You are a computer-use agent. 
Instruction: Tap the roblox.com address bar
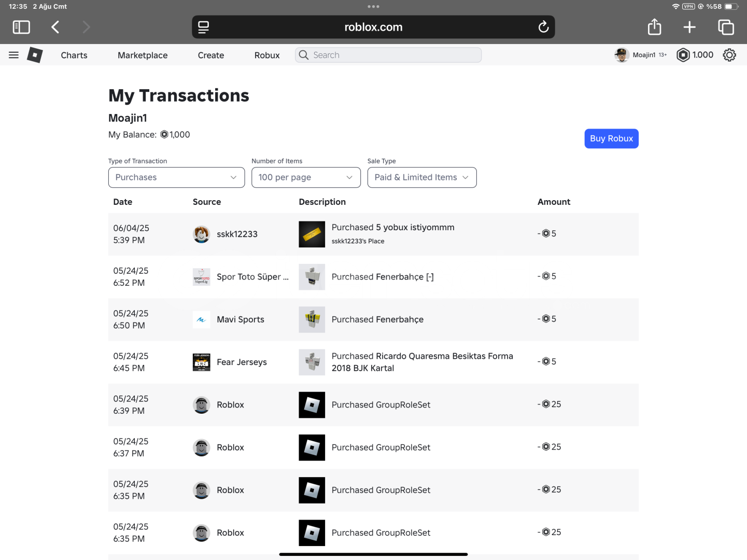point(373,27)
